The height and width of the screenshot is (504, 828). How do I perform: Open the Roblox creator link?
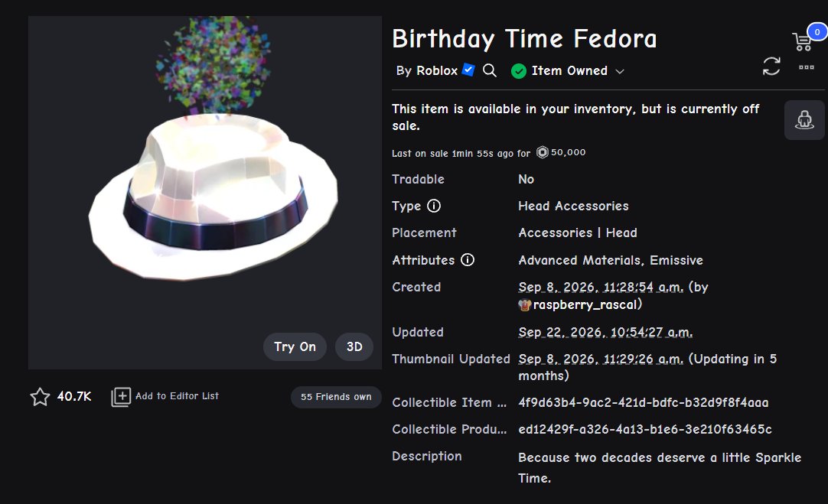(437, 70)
